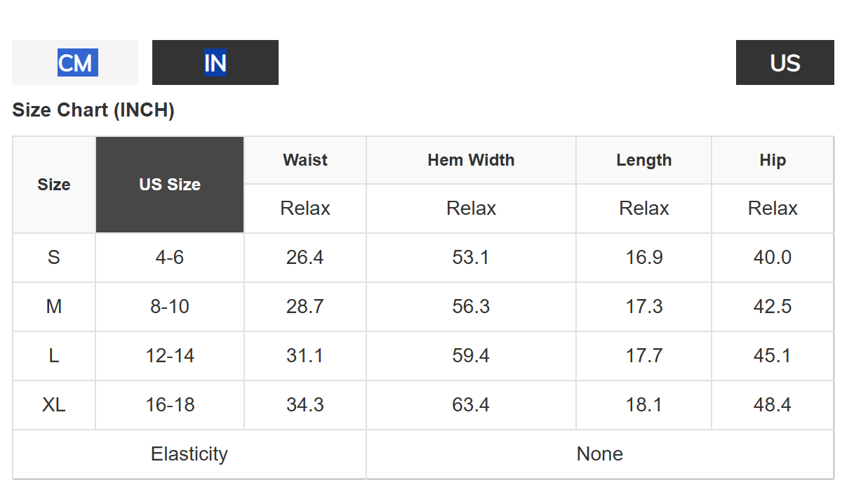
Task: Click the 4-6 US size cell
Action: (170, 258)
